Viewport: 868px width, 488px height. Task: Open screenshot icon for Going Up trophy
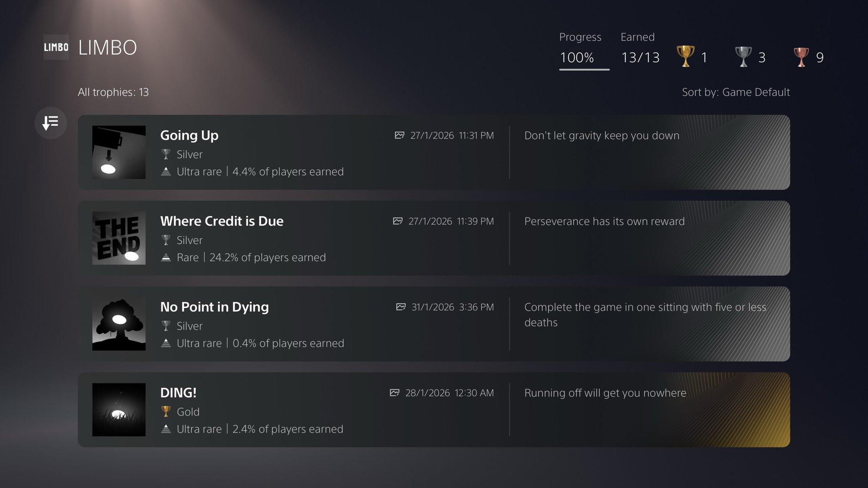pyautogui.click(x=399, y=135)
